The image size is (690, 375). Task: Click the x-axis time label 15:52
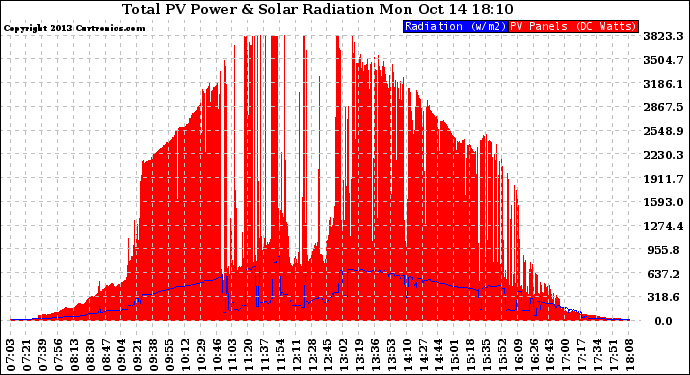[502, 355]
